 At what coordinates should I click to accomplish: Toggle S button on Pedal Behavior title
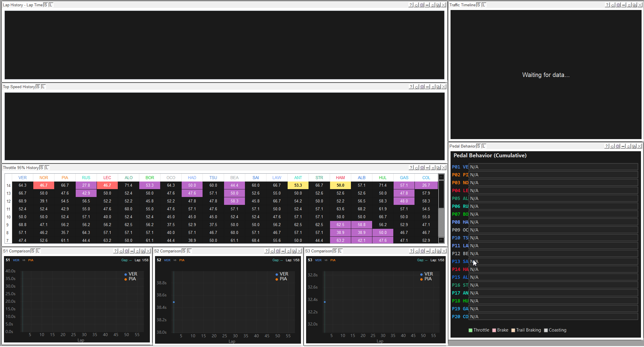pos(478,146)
